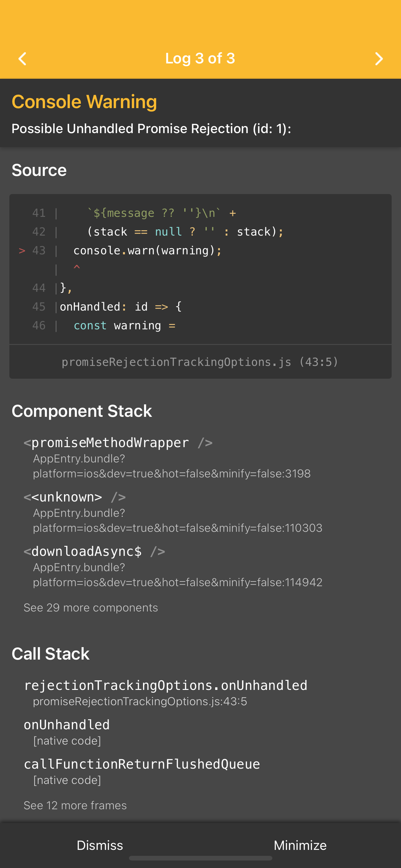This screenshot has width=401, height=868.
Task: Select callFunctionReturnFlushedQueue stack frame
Action: tap(142, 771)
